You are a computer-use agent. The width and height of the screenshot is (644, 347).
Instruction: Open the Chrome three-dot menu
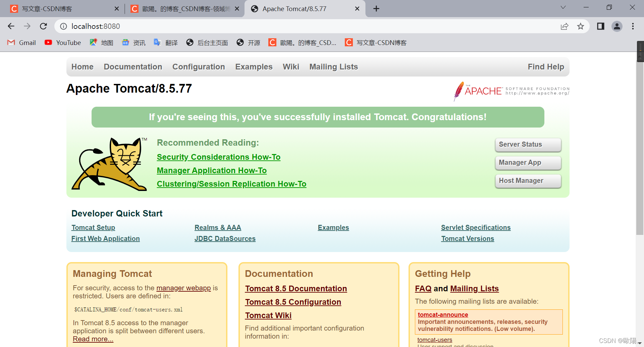pyautogui.click(x=633, y=26)
